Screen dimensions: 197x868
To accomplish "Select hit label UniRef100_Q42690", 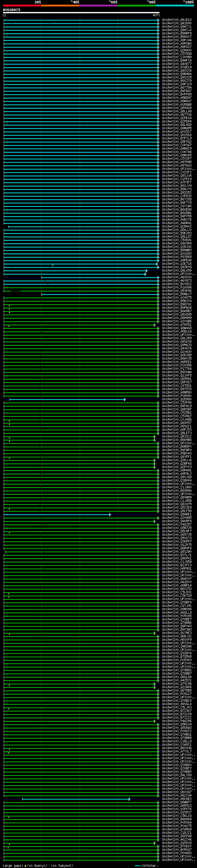I will tap(177, 23).
